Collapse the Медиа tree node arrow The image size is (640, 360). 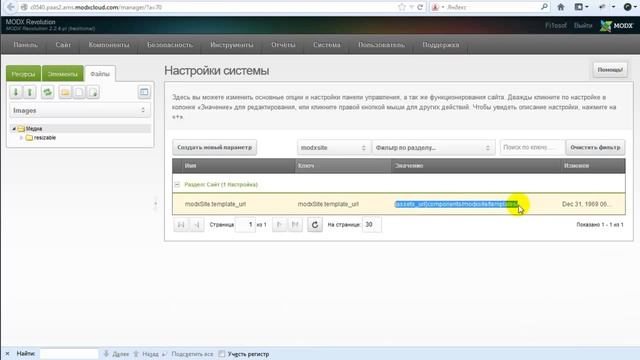14,129
